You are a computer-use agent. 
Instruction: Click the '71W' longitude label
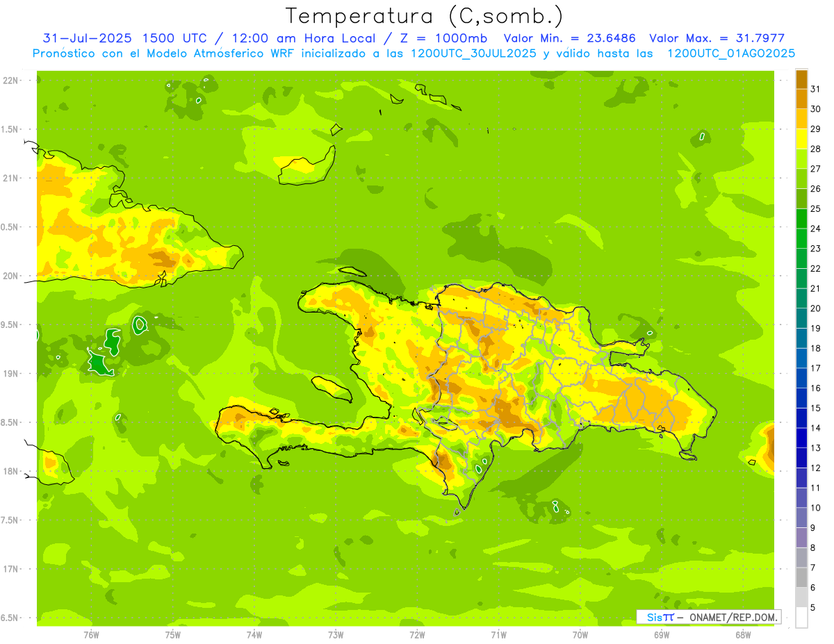(x=498, y=635)
